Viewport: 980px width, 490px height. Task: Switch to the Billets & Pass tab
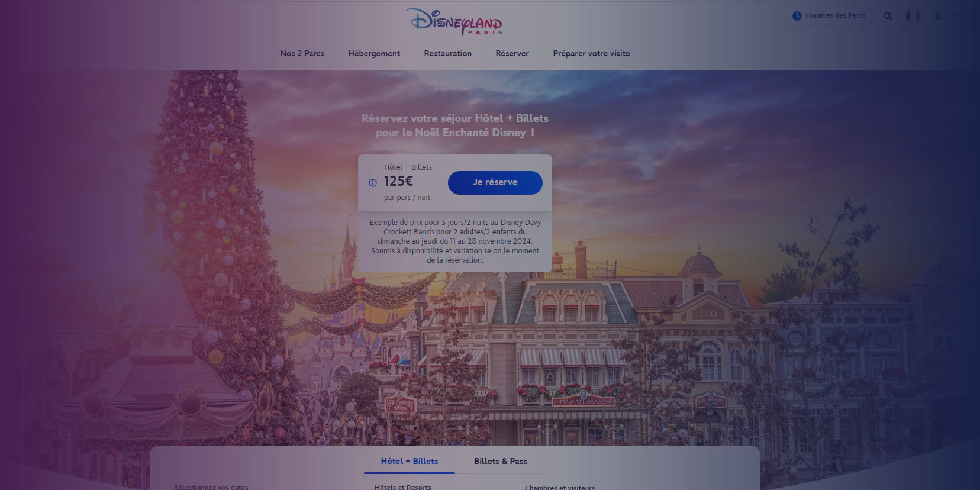point(501,461)
